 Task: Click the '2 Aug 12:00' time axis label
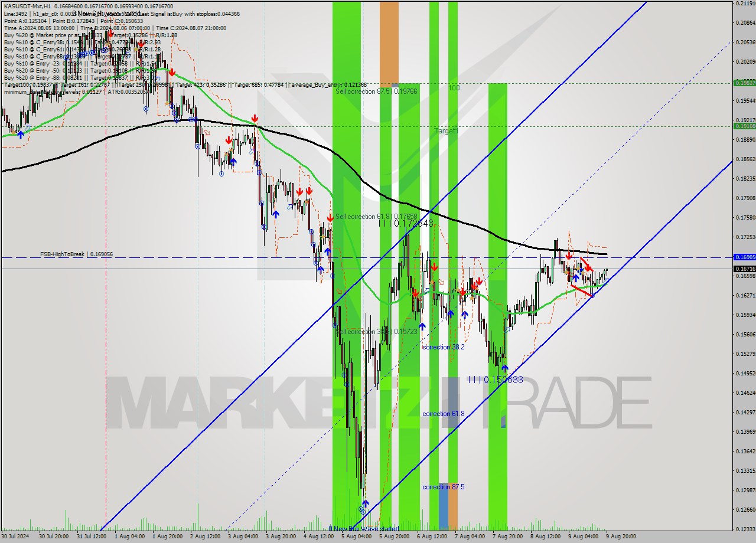coord(205,537)
